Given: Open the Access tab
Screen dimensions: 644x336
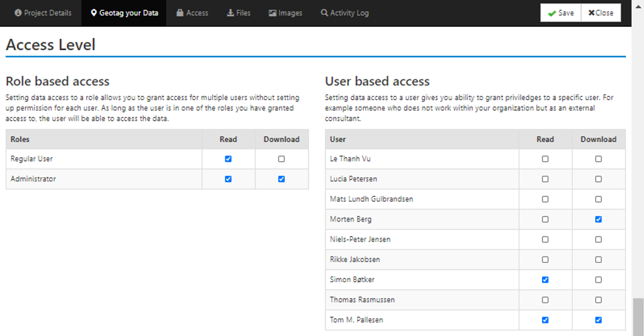Looking at the screenshot, I should tap(192, 13).
